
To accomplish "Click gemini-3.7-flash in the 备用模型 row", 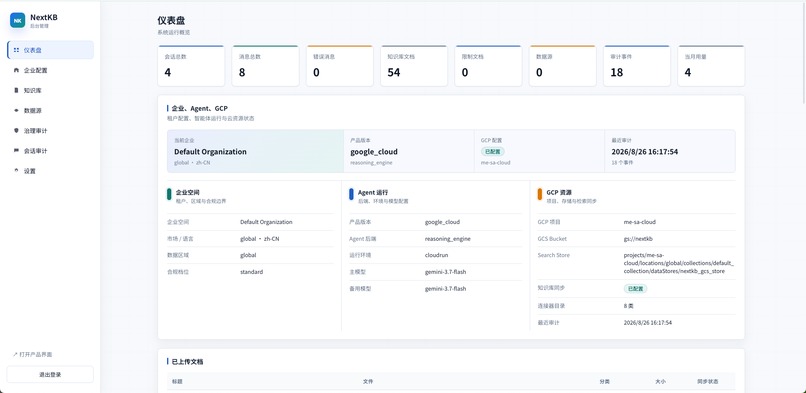I will coord(445,289).
